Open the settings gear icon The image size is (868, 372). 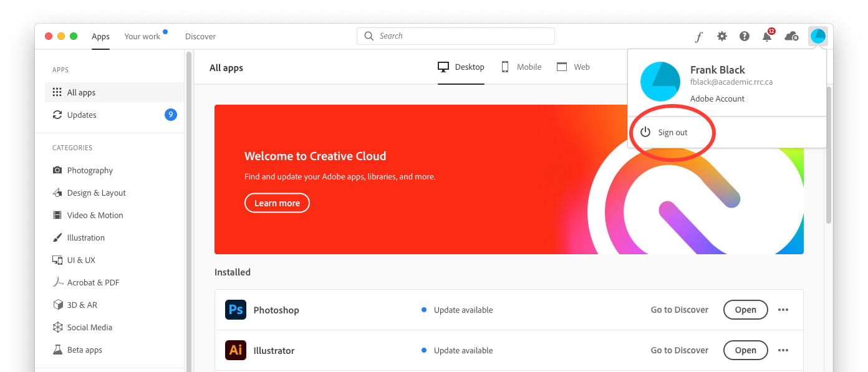[x=721, y=36]
